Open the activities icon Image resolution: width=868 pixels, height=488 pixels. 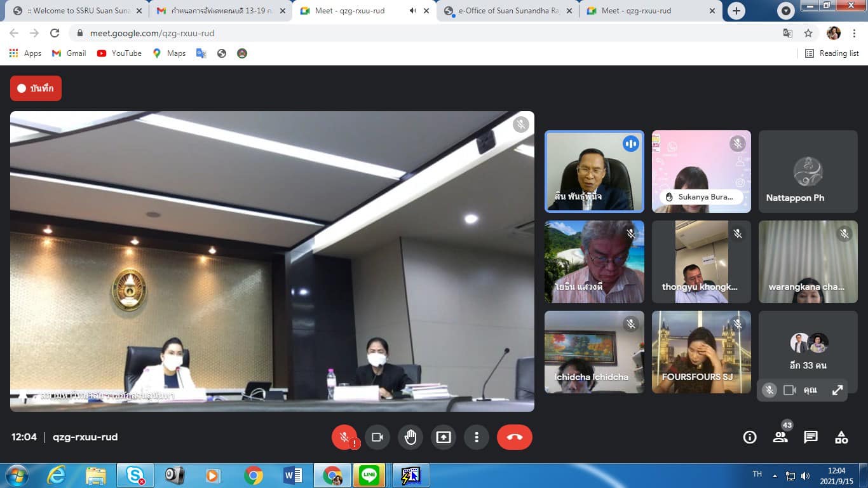pos(841,437)
